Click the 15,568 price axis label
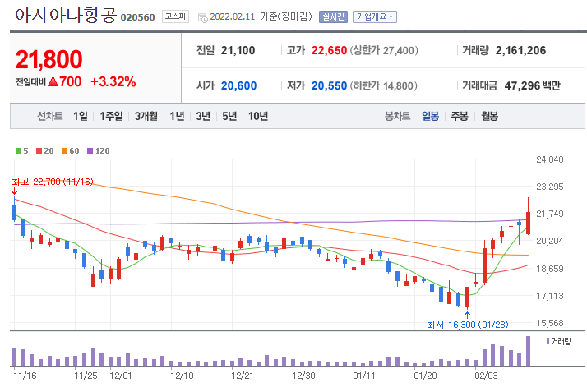The height and width of the screenshot is (392, 587). 549,323
